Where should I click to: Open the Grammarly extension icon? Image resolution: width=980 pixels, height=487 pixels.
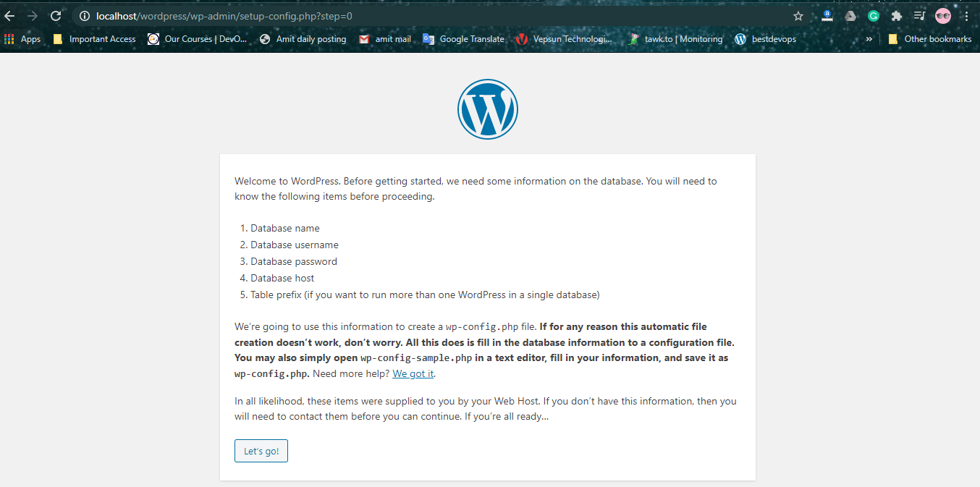tap(874, 15)
